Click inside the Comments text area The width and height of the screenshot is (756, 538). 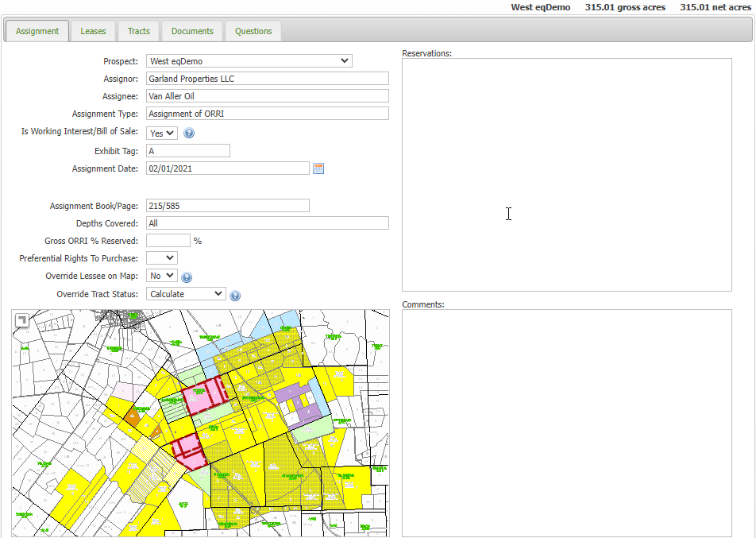point(566,423)
